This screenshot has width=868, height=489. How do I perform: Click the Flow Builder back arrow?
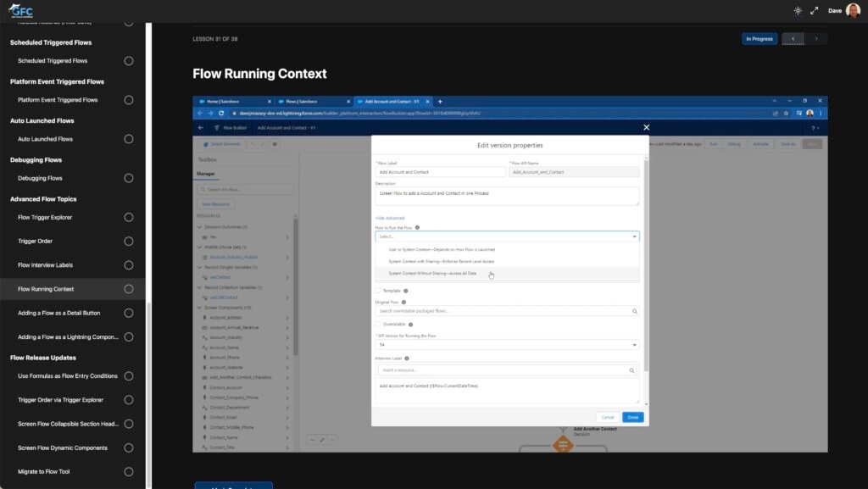pos(201,128)
